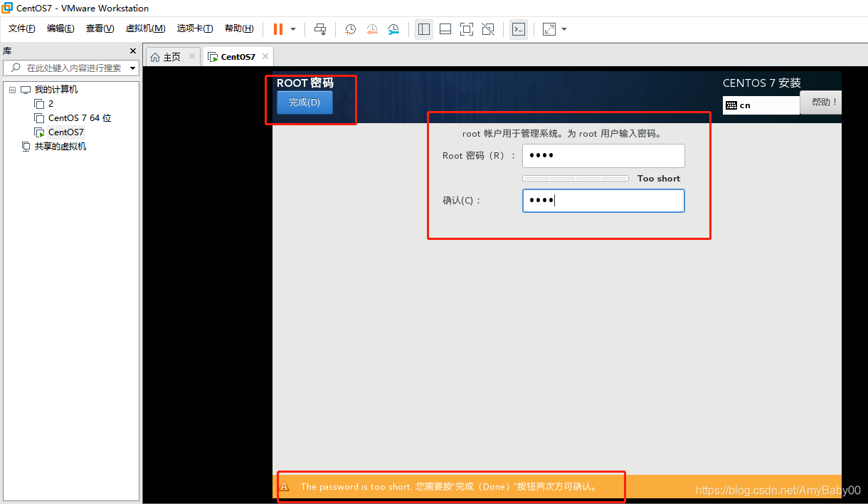Select CentOS 7 64 位 virtual machine
868x504 pixels.
pos(80,118)
